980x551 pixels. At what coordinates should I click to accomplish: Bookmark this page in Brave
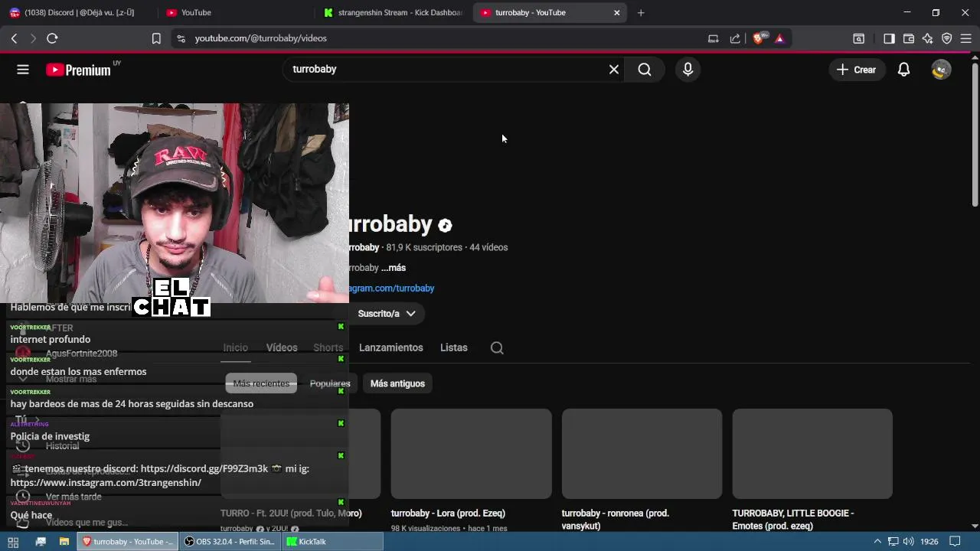156,38
